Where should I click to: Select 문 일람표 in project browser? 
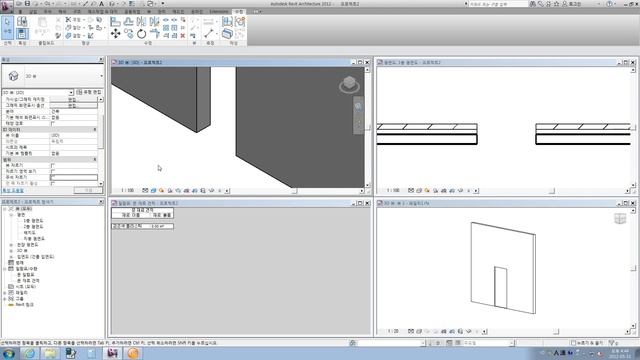[26, 275]
